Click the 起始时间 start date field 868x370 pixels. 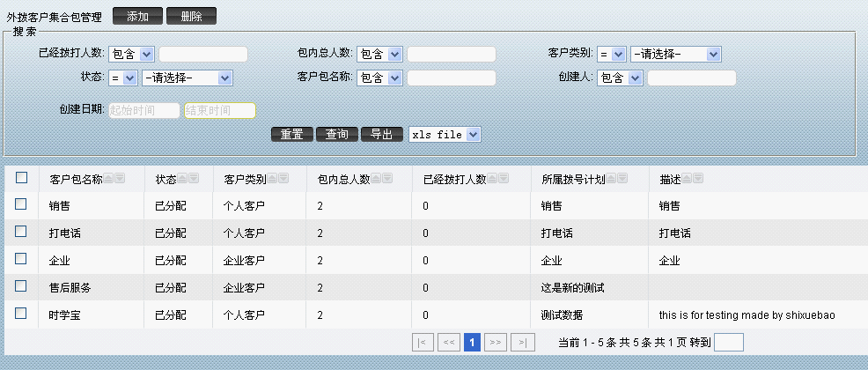[143, 111]
